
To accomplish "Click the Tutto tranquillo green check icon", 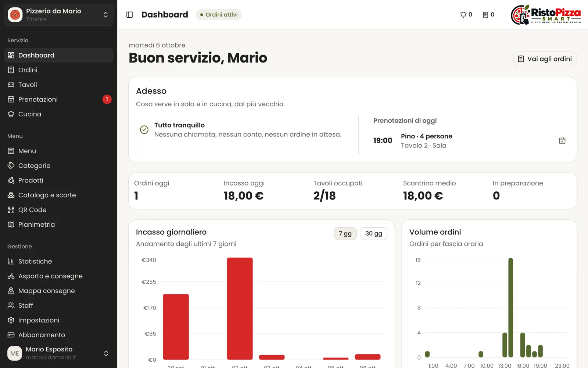I will coord(144,130).
